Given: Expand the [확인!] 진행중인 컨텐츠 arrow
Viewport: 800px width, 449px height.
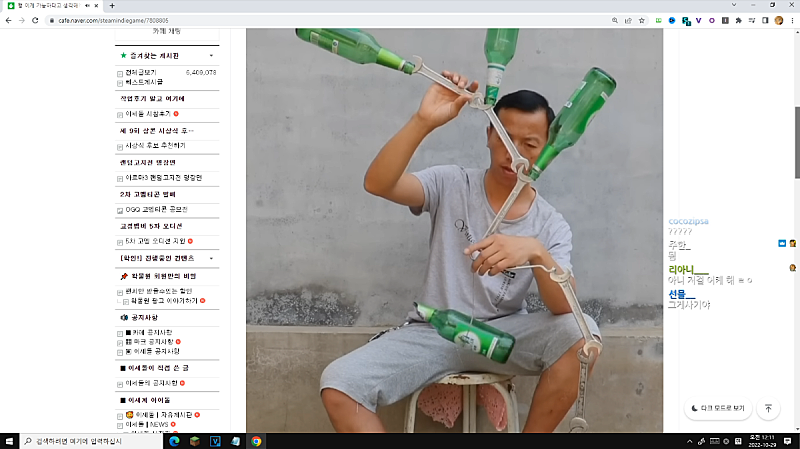Looking at the screenshot, I should pos(211,258).
